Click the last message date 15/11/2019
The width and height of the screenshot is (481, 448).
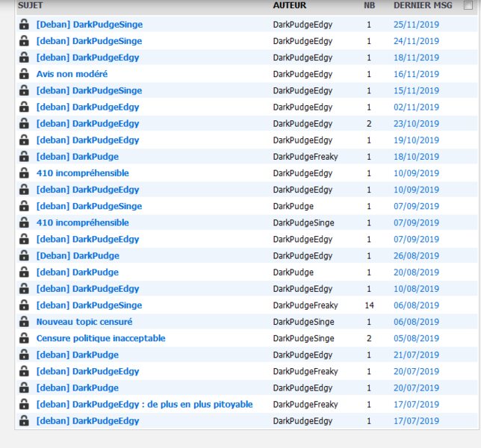pos(416,91)
